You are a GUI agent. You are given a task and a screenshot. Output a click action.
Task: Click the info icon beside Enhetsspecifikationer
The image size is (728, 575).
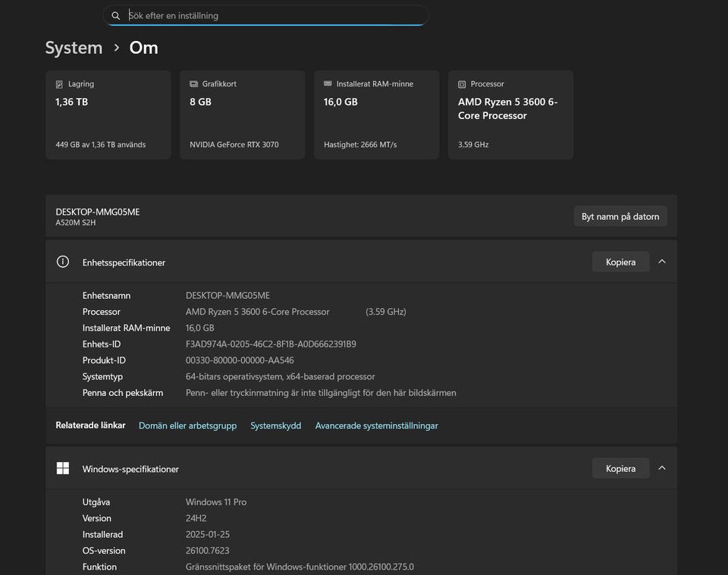pos(63,262)
